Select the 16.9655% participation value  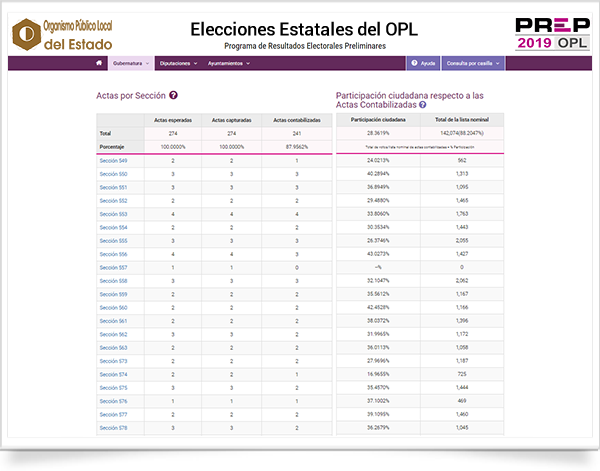[x=378, y=374]
